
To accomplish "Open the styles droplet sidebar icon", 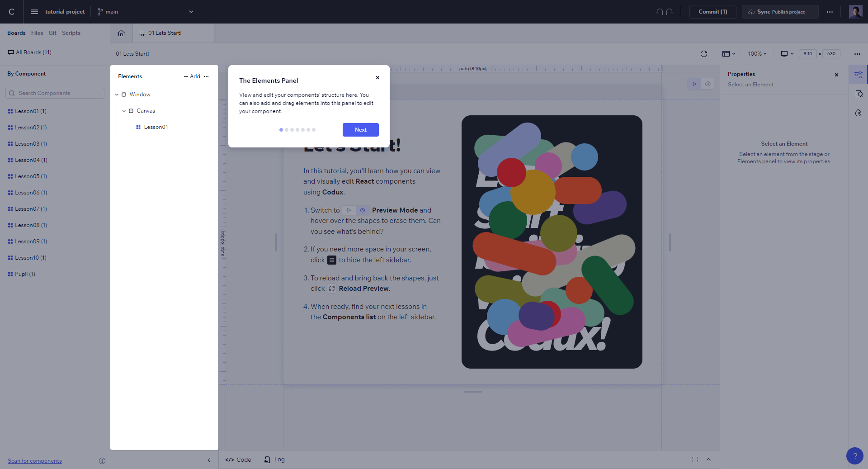I will tap(858, 113).
